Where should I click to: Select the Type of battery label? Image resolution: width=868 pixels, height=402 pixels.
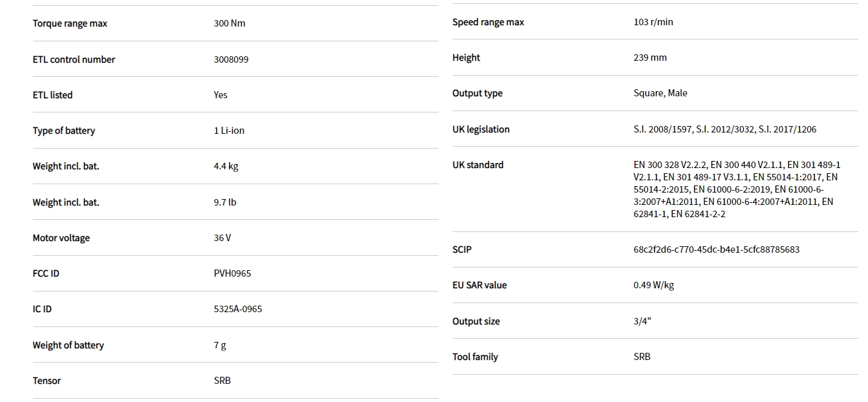(64, 131)
